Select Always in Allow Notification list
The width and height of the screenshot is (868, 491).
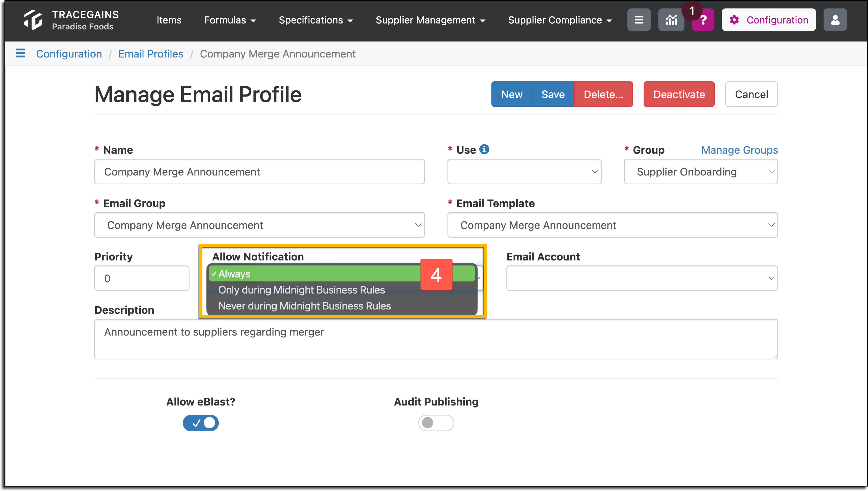point(342,274)
